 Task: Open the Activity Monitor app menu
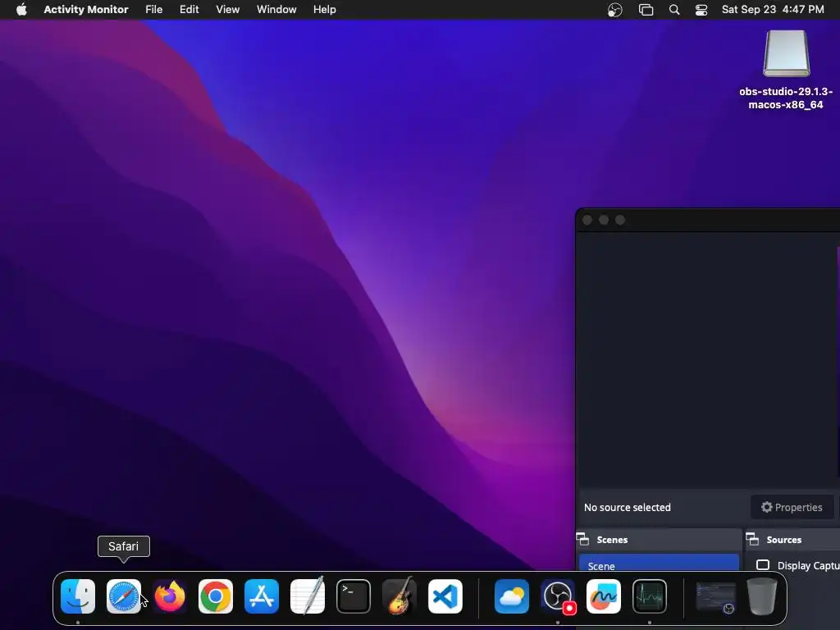click(85, 9)
